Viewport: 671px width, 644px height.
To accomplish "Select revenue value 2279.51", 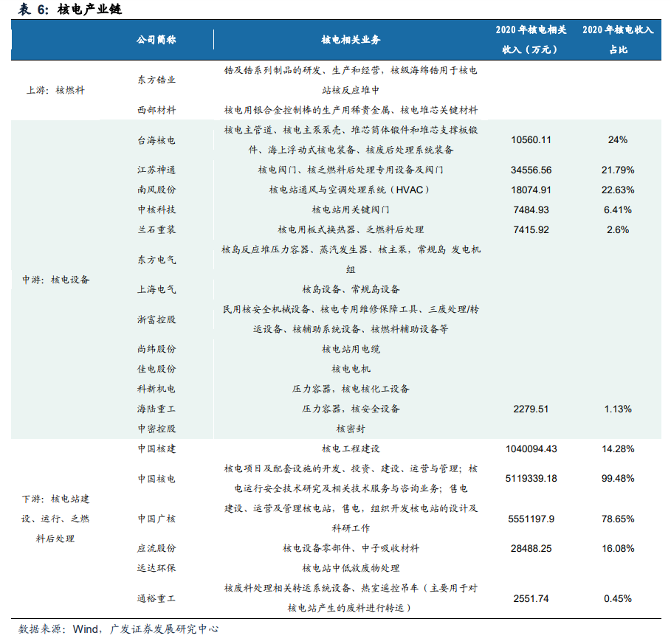I will click(531, 409).
